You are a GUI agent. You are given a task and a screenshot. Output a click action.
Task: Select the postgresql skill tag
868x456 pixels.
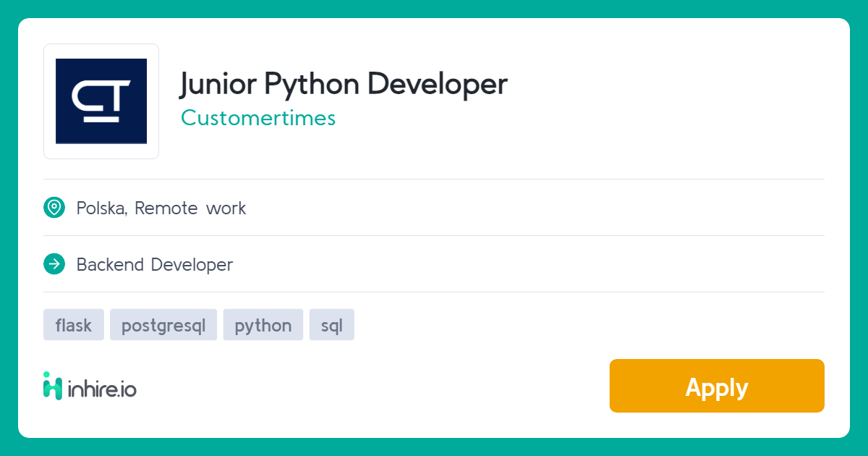pyautogui.click(x=163, y=325)
